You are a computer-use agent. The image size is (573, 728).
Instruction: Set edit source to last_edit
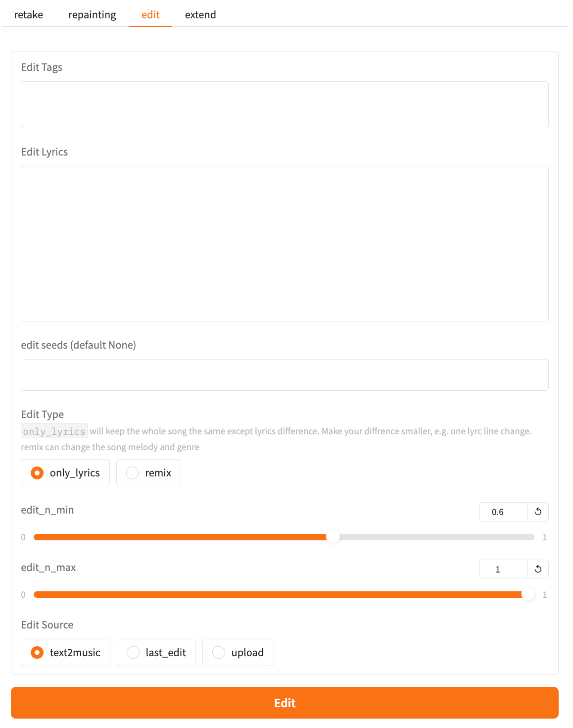click(133, 653)
